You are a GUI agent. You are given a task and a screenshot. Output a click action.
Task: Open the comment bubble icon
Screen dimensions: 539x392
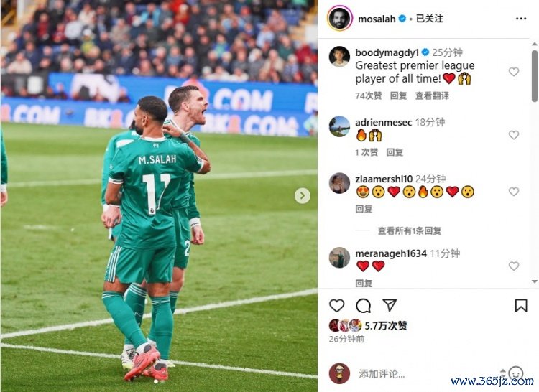(x=363, y=306)
